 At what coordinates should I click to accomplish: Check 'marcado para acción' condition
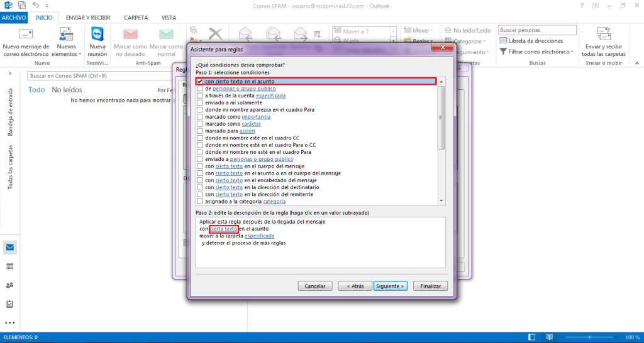(x=200, y=131)
